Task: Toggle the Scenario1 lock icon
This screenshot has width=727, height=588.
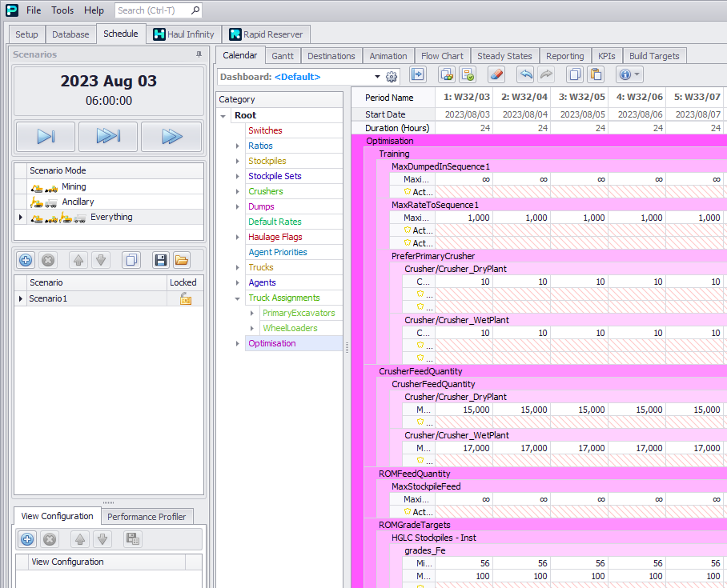Action: point(185,298)
